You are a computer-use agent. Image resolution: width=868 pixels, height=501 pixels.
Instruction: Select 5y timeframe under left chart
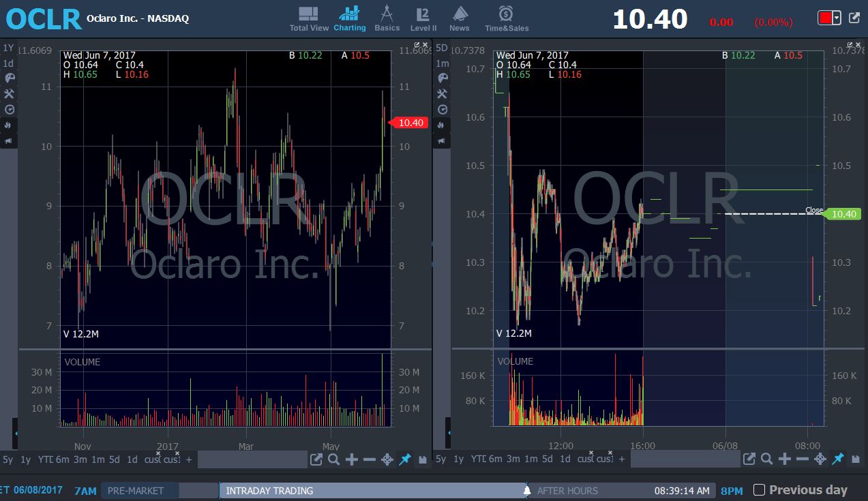pyautogui.click(x=8, y=459)
